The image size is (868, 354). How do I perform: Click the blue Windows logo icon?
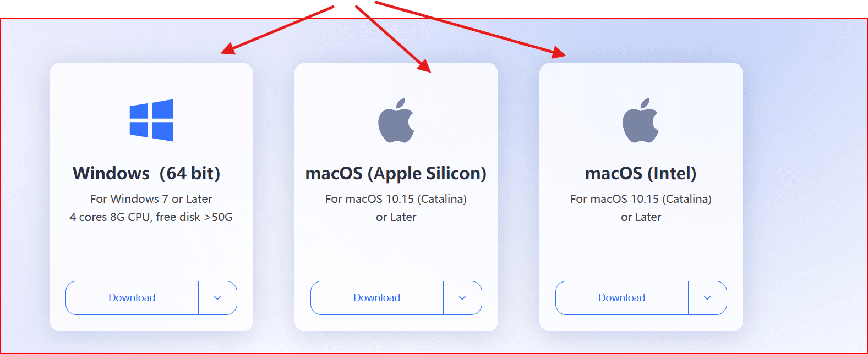[151, 120]
